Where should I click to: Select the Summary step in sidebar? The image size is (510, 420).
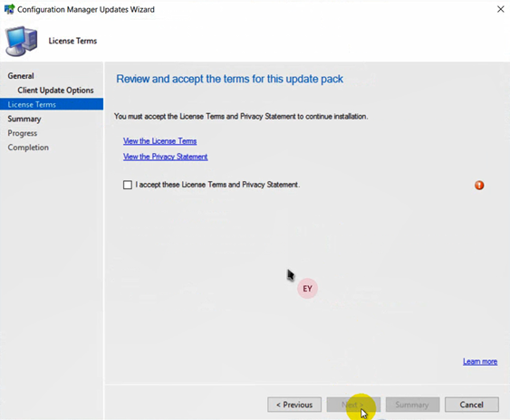(x=24, y=119)
